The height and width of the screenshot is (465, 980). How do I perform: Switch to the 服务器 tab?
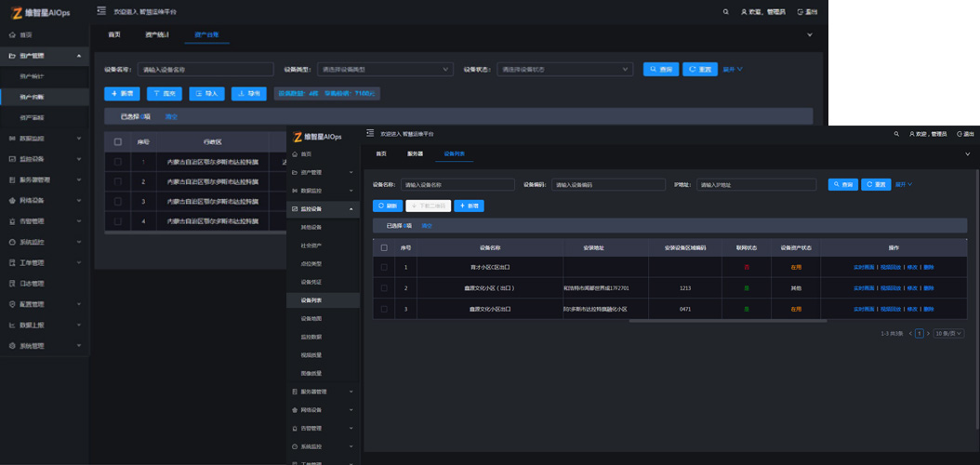tap(415, 153)
